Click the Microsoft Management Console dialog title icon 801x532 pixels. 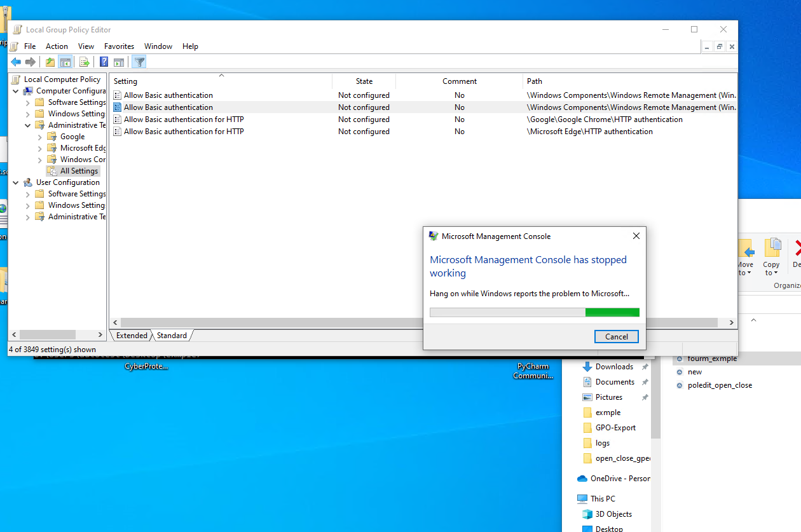(434, 236)
